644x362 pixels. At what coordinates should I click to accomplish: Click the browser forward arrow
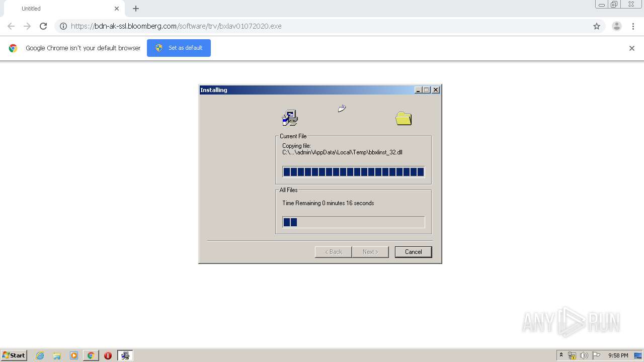(x=27, y=26)
